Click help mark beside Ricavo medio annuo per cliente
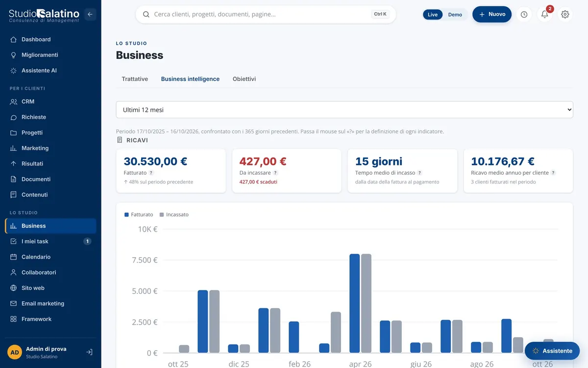This screenshot has height=368, width=588. coord(553,173)
